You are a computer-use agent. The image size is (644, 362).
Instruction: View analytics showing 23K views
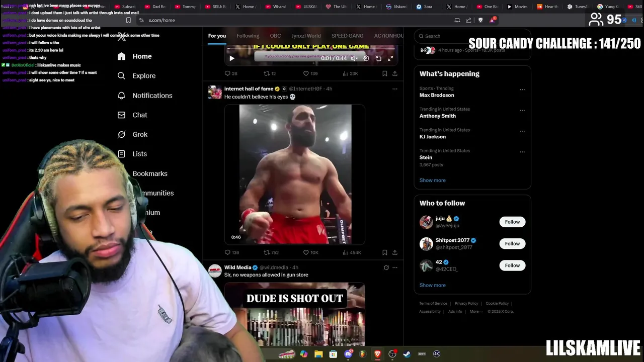pos(350,73)
